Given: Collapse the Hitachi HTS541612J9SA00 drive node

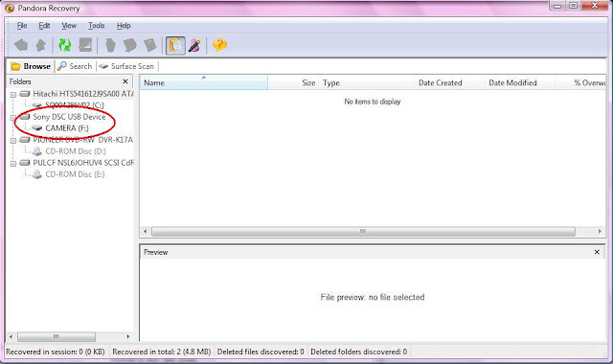Looking at the screenshot, I should (12, 94).
